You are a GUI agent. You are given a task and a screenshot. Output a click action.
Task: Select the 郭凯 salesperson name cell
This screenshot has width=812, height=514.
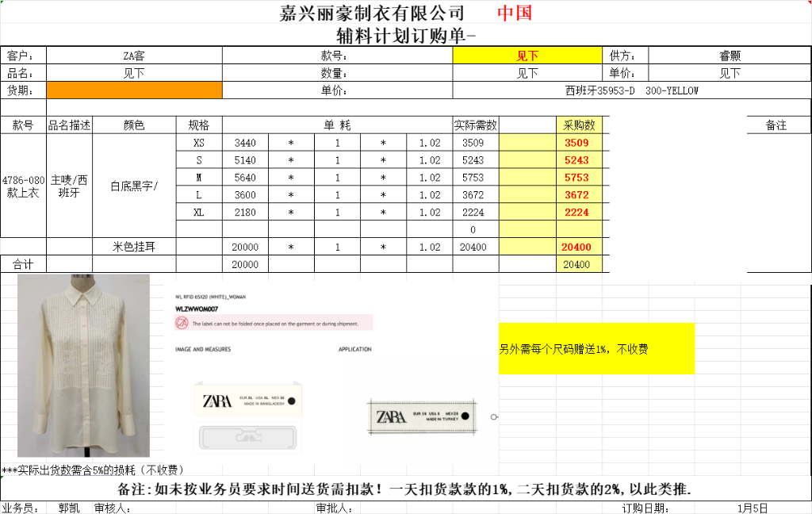coord(69,508)
